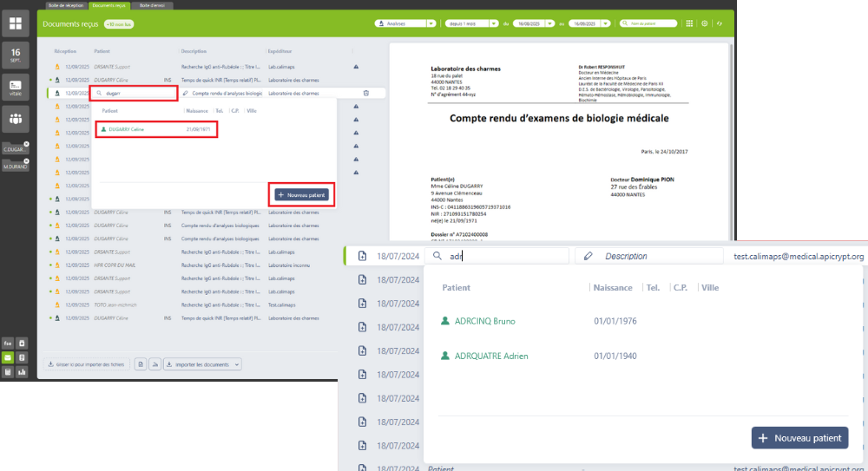Open the main dashboard grid icon
The height and width of the screenshot is (471, 868).
[x=16, y=23]
